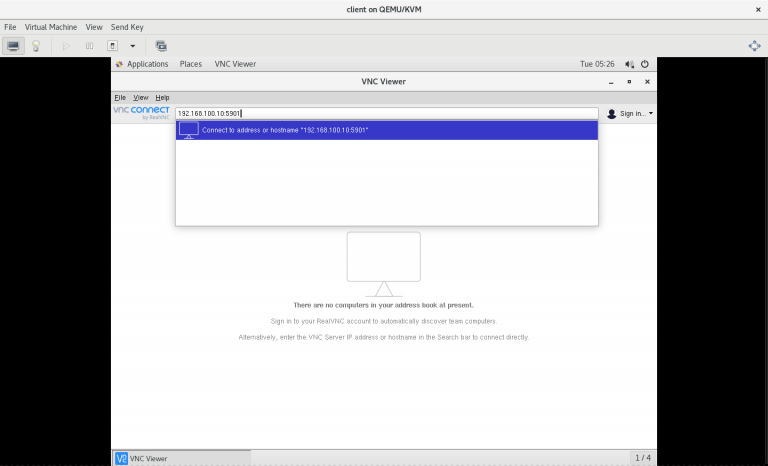Open the power icon system menu
This screenshot has height=466, width=768.
pos(645,64)
